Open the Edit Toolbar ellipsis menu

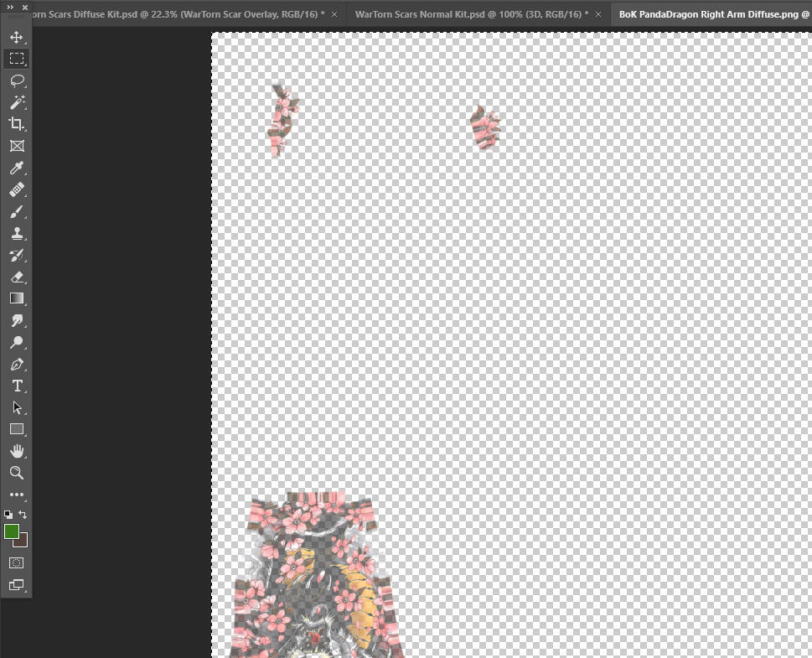17,495
